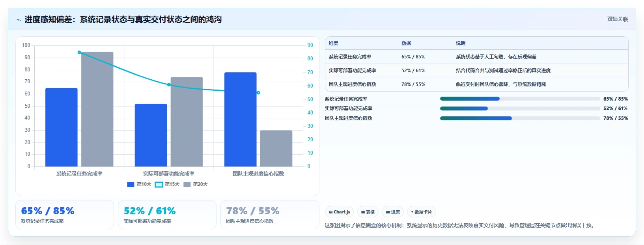Select the blue 实际可部署功能完成率 bar in the chart
This screenshot has width=644, height=245.
[151, 135]
